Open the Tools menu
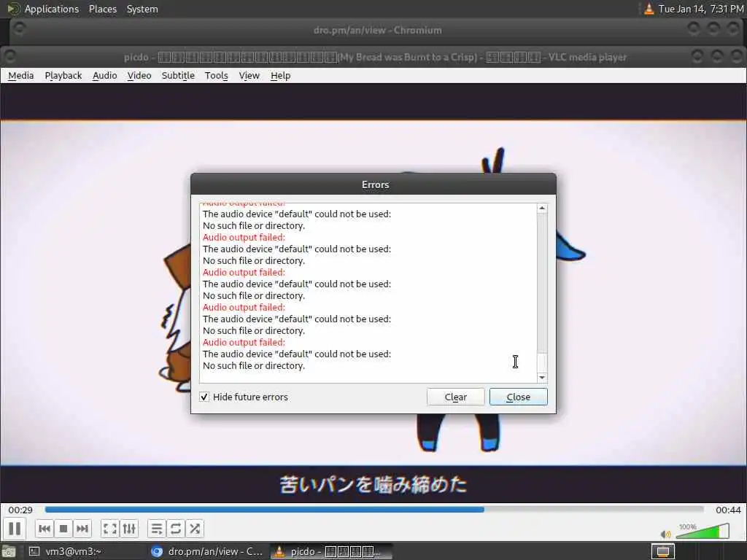This screenshot has width=747, height=560. [x=216, y=76]
